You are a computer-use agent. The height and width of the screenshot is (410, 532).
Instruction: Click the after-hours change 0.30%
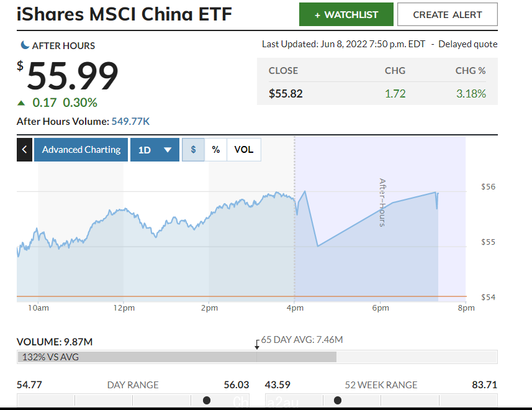click(80, 102)
